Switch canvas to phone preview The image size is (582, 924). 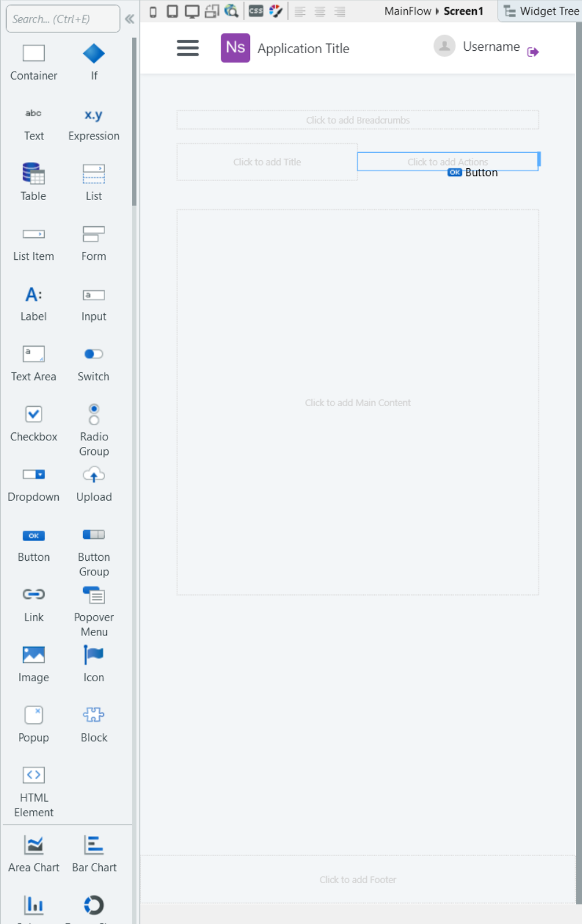(x=153, y=11)
